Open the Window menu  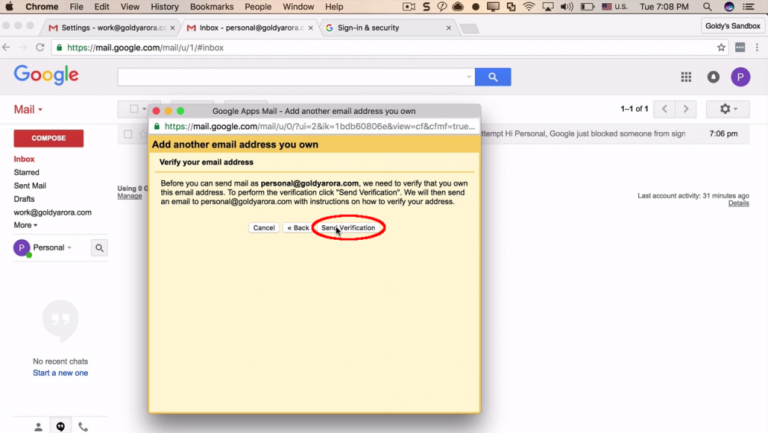(298, 7)
